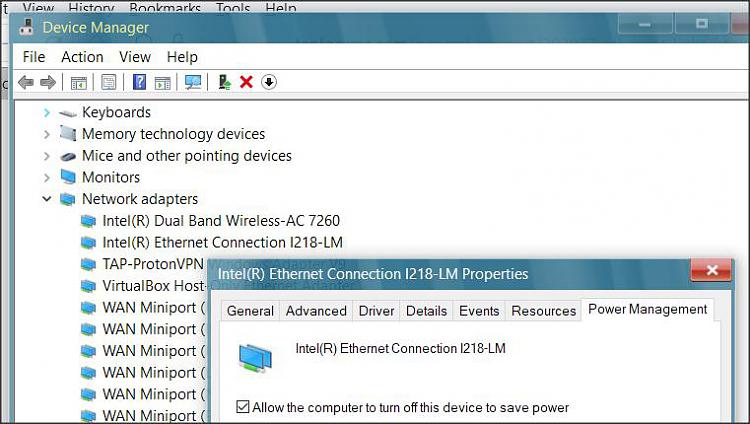Select the Monitors tree label
Image resolution: width=750 pixels, height=424 pixels.
coord(111,178)
